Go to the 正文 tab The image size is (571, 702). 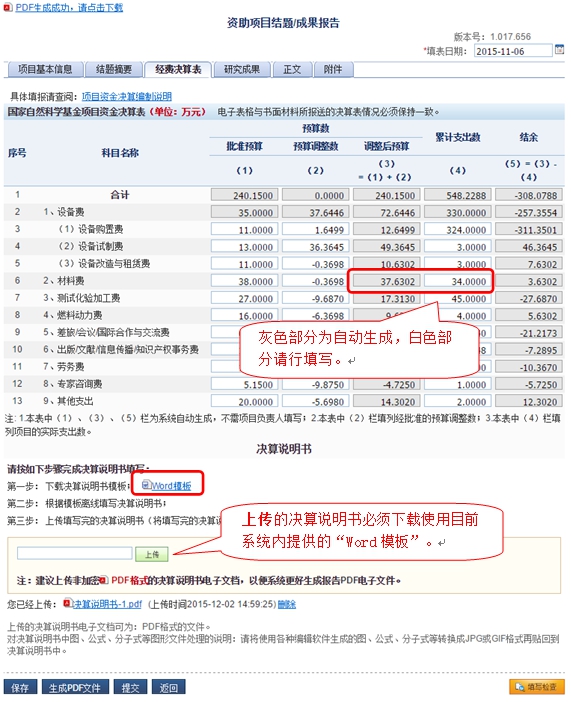tap(292, 69)
